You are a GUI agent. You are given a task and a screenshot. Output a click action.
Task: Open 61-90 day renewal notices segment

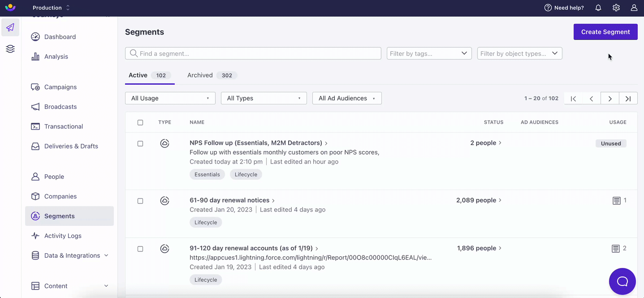tap(229, 200)
